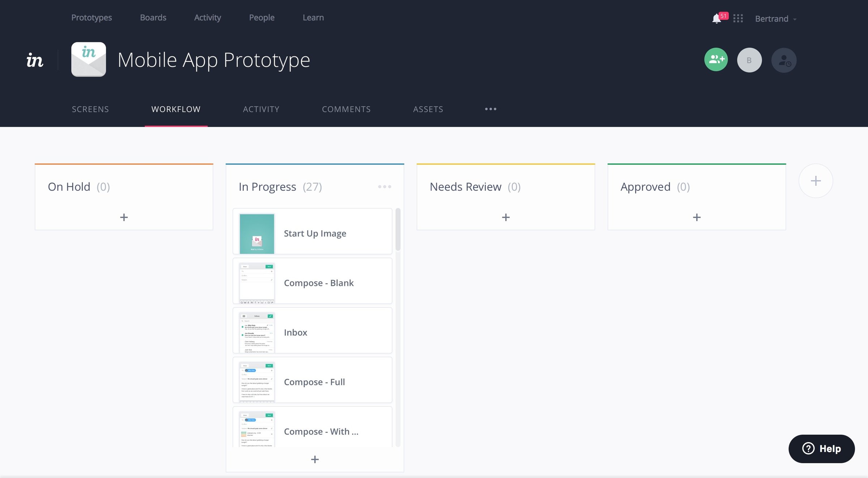
Task: Open In Progress column options menu
Action: click(x=384, y=187)
